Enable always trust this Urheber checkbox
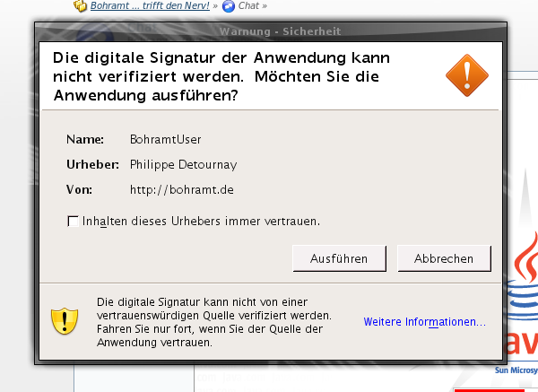Image resolution: width=538 pixels, height=392 pixels. [73, 220]
